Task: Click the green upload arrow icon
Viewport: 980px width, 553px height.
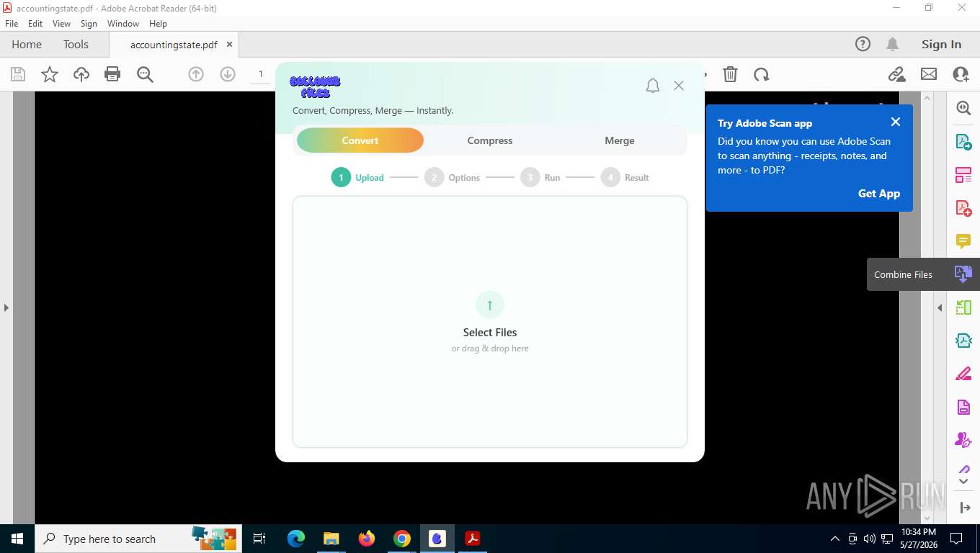Action: click(x=490, y=305)
